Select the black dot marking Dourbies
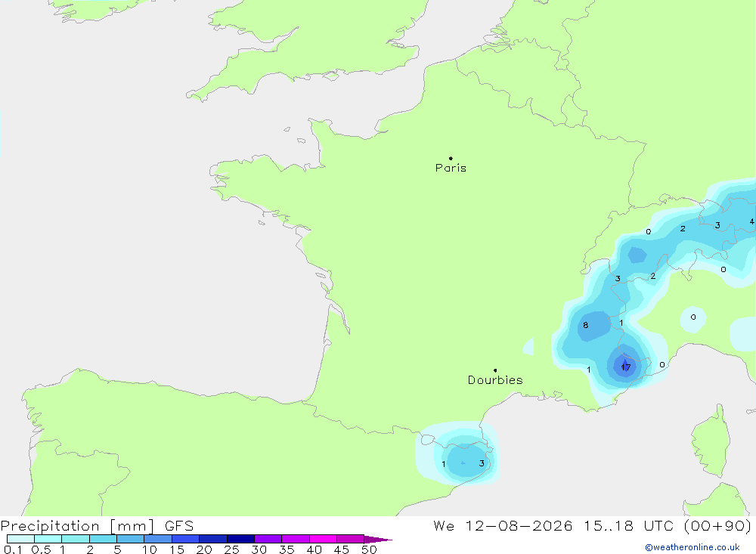This screenshot has width=756, height=554. (495, 370)
